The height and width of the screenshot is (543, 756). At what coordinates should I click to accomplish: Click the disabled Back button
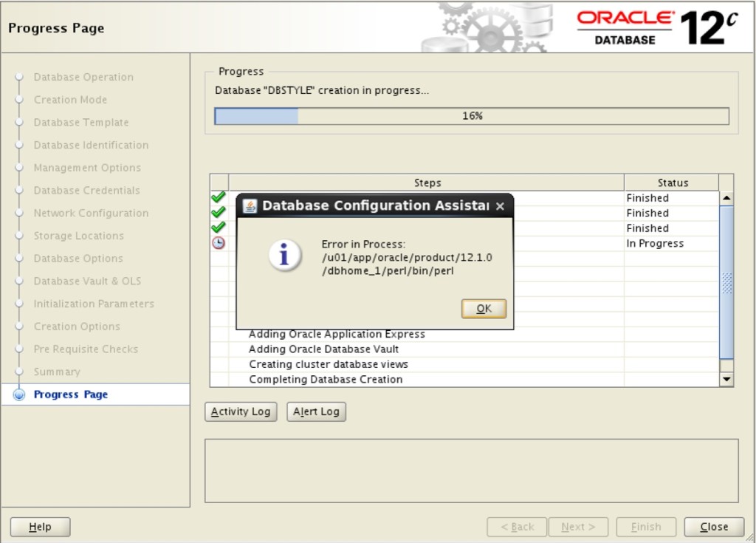(x=517, y=527)
